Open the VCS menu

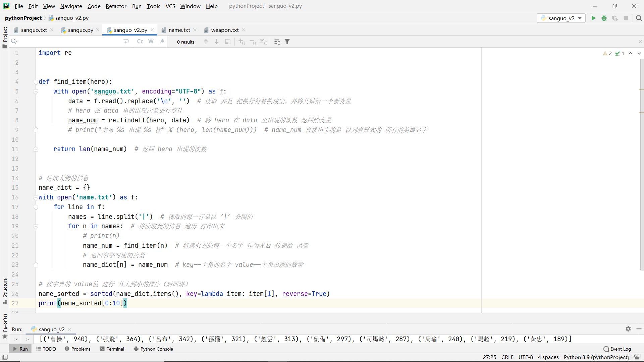(170, 6)
